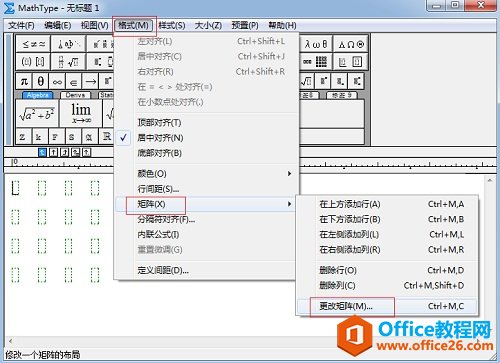Open the boxes templates palette

pos(351,61)
